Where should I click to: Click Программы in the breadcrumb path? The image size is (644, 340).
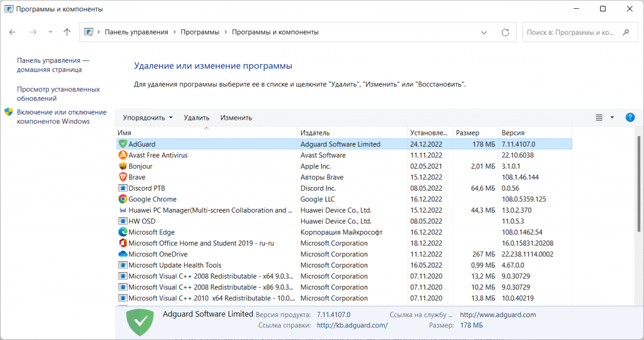pos(200,32)
